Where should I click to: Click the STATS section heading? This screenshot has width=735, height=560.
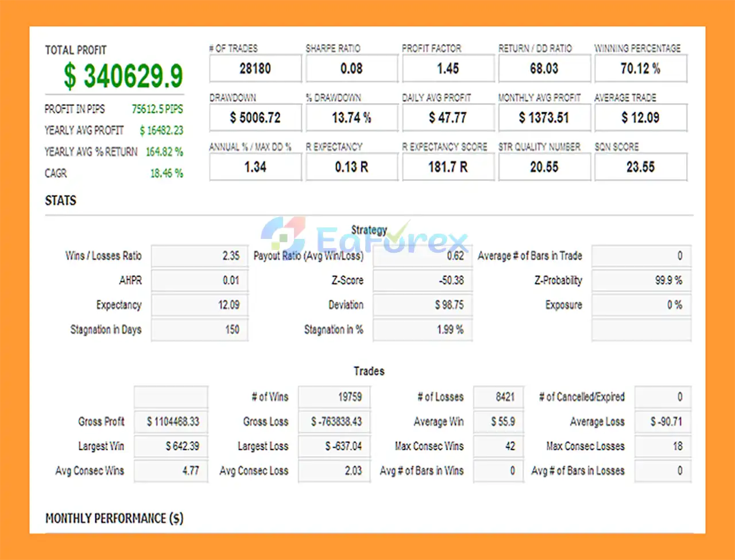(60, 200)
